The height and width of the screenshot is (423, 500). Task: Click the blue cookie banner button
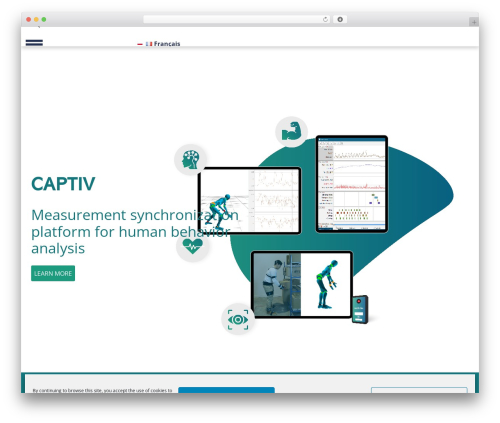(x=226, y=390)
